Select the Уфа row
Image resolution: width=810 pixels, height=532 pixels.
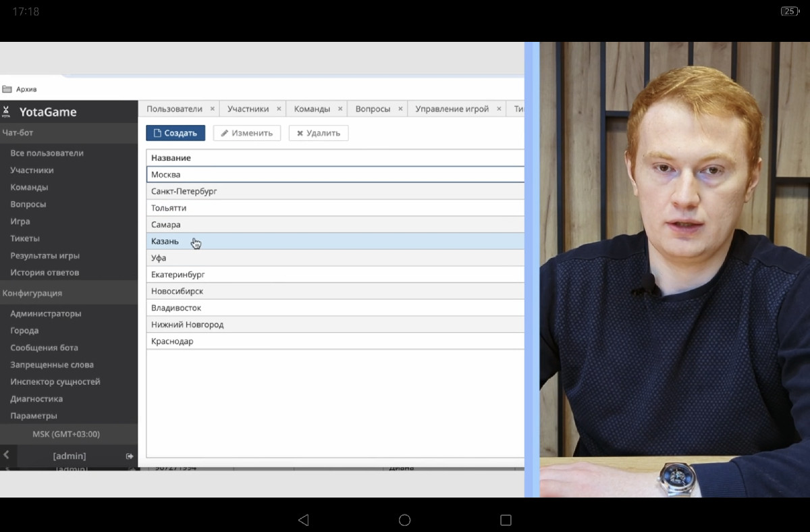coord(335,258)
